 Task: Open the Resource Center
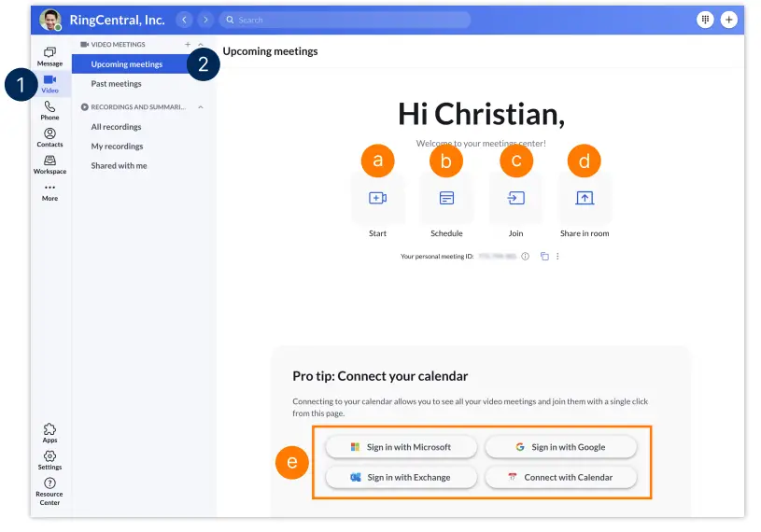coord(49,491)
